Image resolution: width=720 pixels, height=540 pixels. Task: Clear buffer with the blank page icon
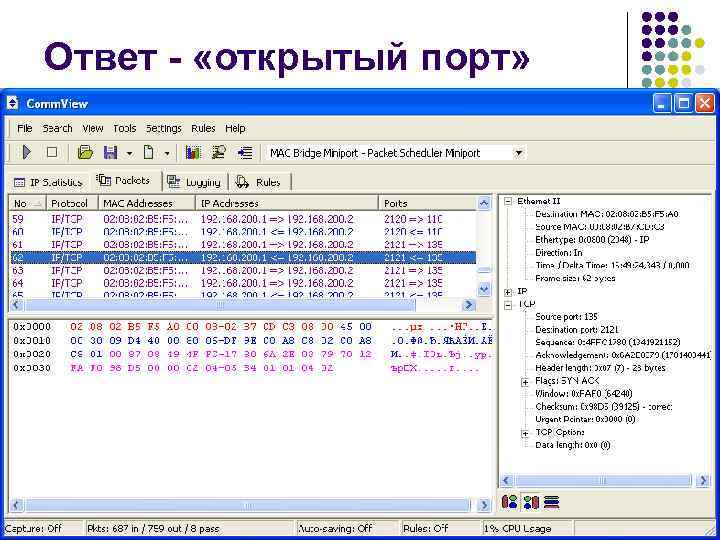[149, 152]
